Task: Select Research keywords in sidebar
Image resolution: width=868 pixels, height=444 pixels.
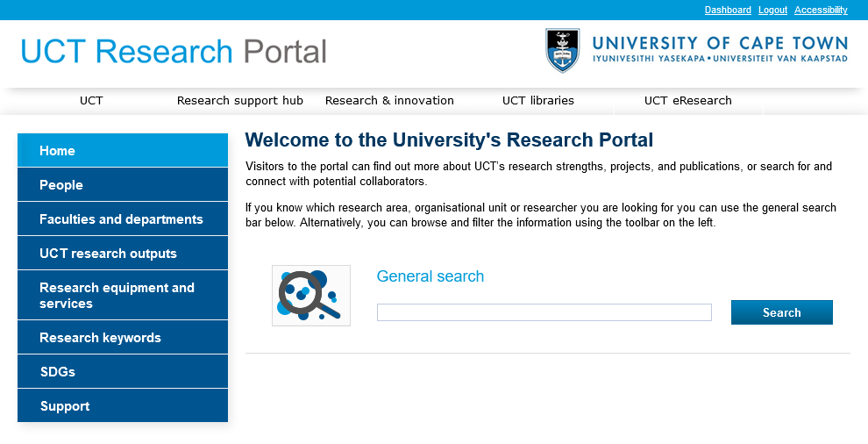Action: point(123,338)
